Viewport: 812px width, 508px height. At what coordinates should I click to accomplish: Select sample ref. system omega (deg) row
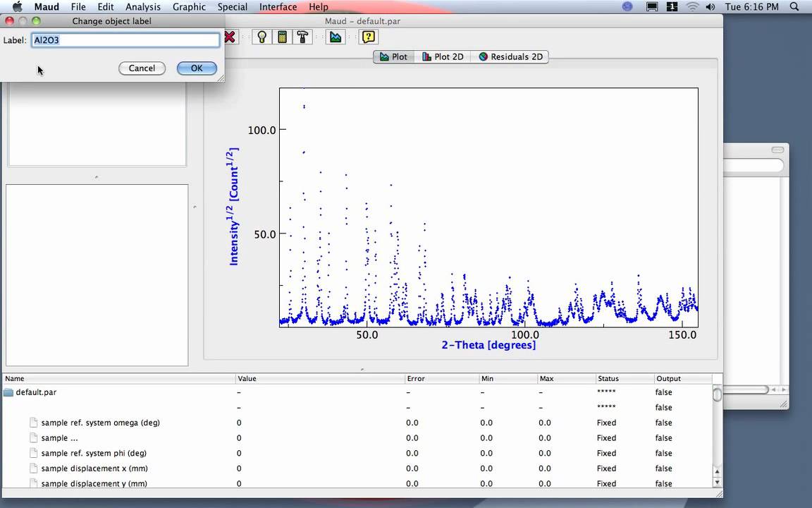point(357,423)
